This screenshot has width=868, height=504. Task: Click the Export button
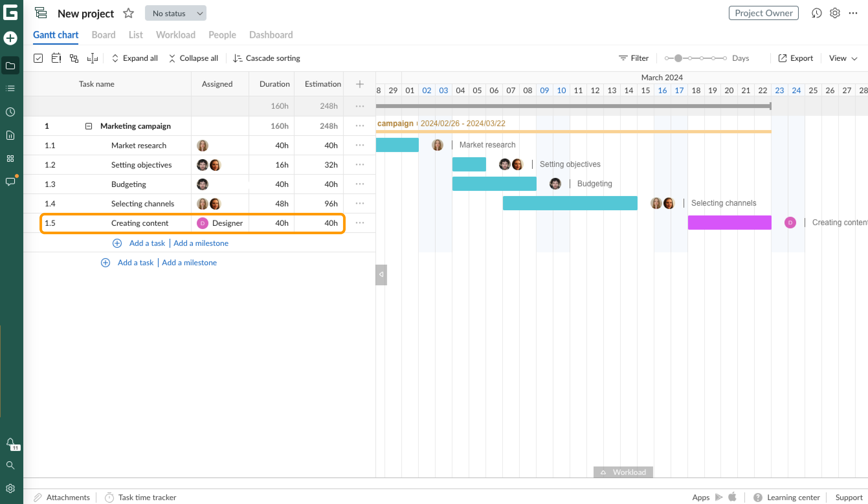(796, 58)
